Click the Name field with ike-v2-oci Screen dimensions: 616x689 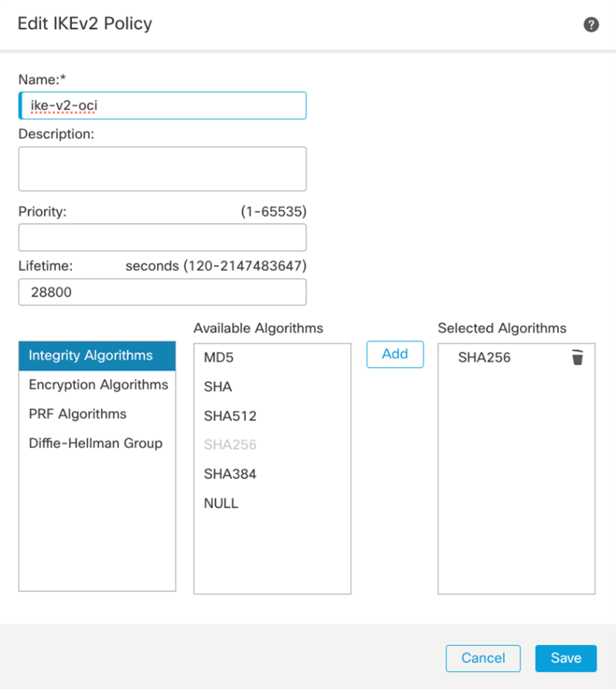[163, 105]
